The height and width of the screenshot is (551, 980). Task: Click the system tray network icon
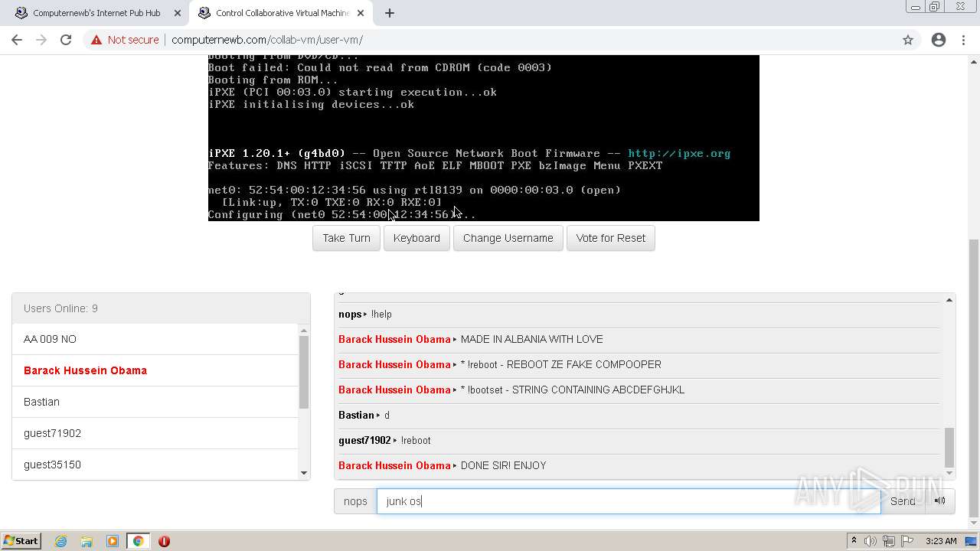[889, 541]
